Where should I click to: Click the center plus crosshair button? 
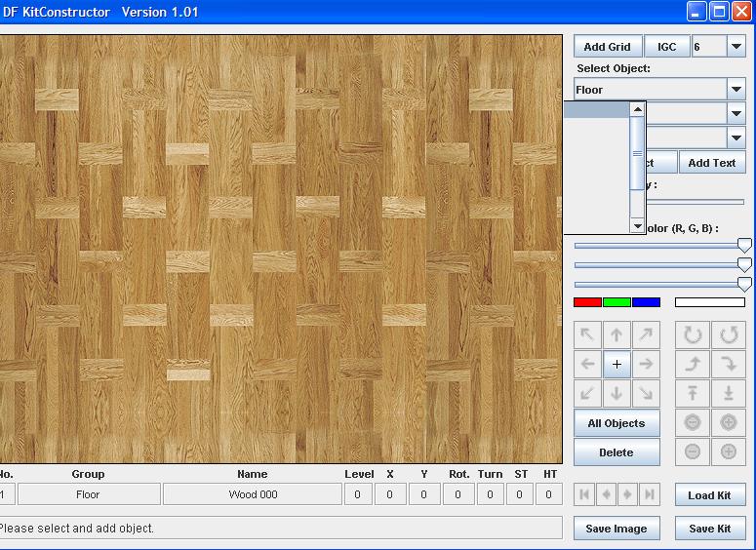click(617, 364)
